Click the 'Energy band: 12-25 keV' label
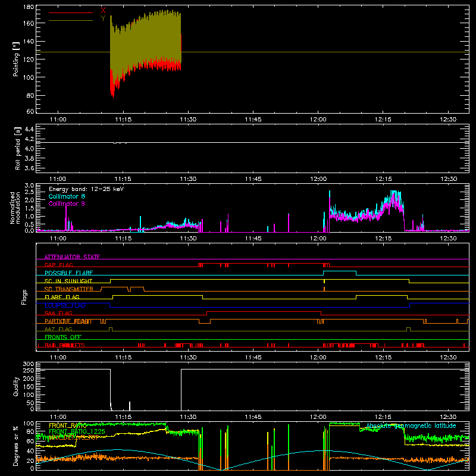Screen dimensions: 476x476 point(86,189)
